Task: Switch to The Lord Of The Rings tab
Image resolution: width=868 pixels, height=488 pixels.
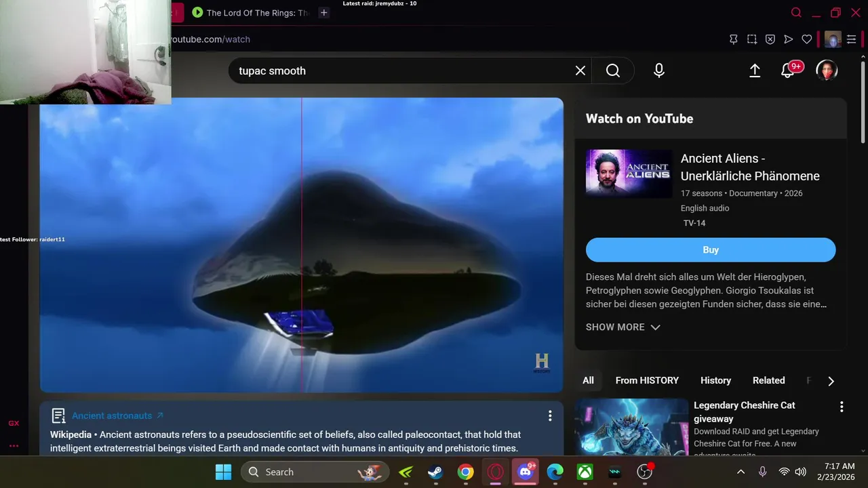Action: coord(251,12)
